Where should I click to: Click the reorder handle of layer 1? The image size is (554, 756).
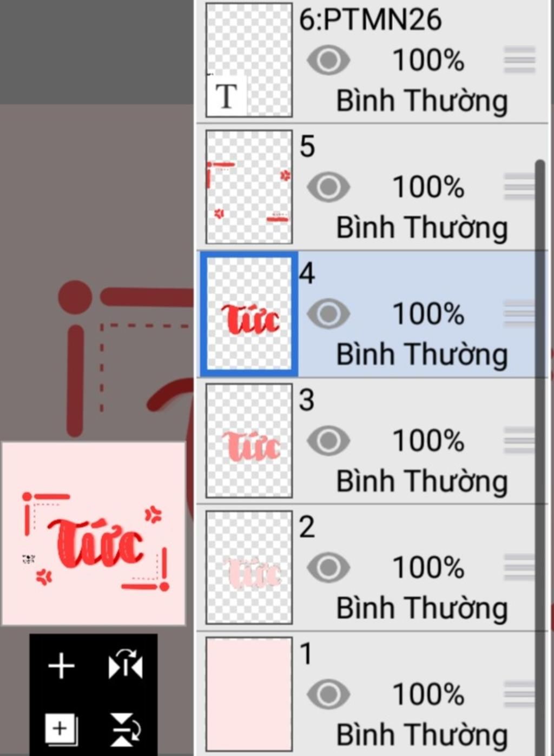click(519, 694)
